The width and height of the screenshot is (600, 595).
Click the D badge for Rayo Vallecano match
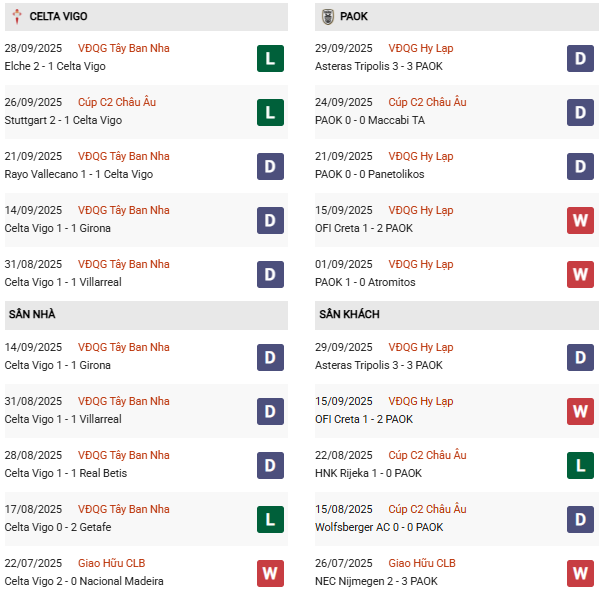click(269, 166)
